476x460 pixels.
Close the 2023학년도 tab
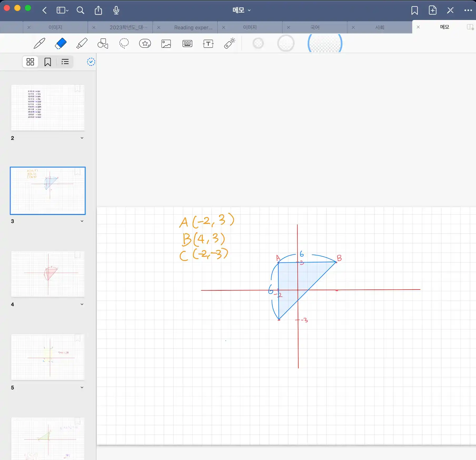pyautogui.click(x=94, y=27)
